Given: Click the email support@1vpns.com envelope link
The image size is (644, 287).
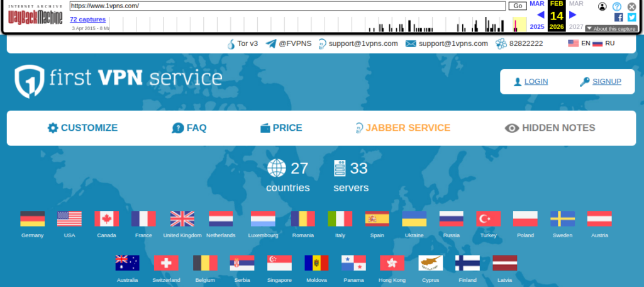Looking at the screenshot, I should [x=447, y=43].
